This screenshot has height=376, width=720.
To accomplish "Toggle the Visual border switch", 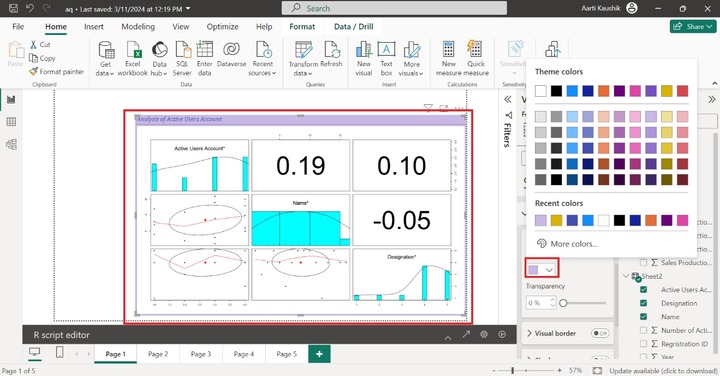I will pyautogui.click(x=600, y=333).
